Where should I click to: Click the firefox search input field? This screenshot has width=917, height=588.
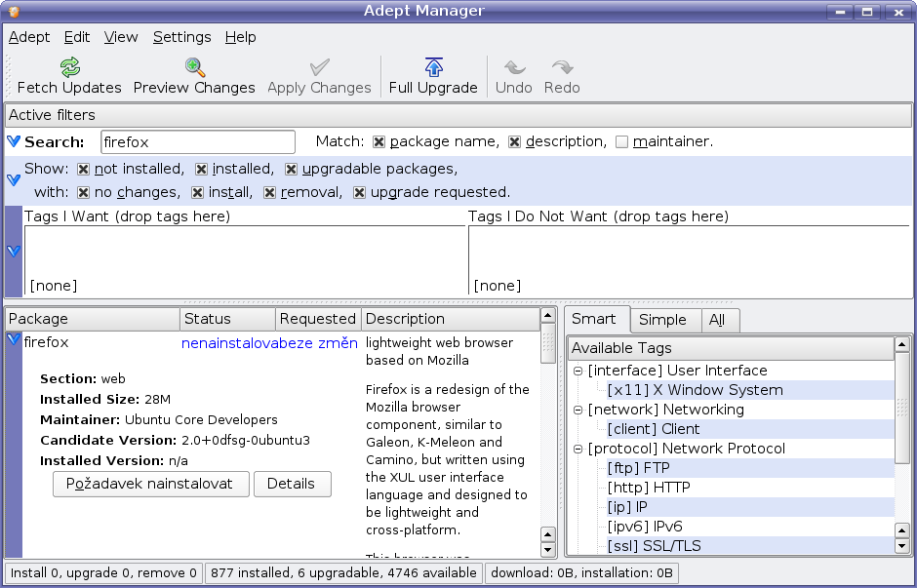[x=198, y=142]
